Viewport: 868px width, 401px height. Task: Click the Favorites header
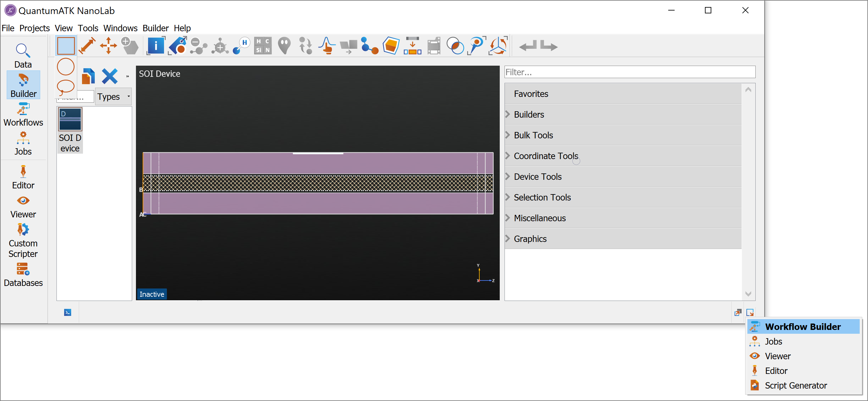(623, 94)
